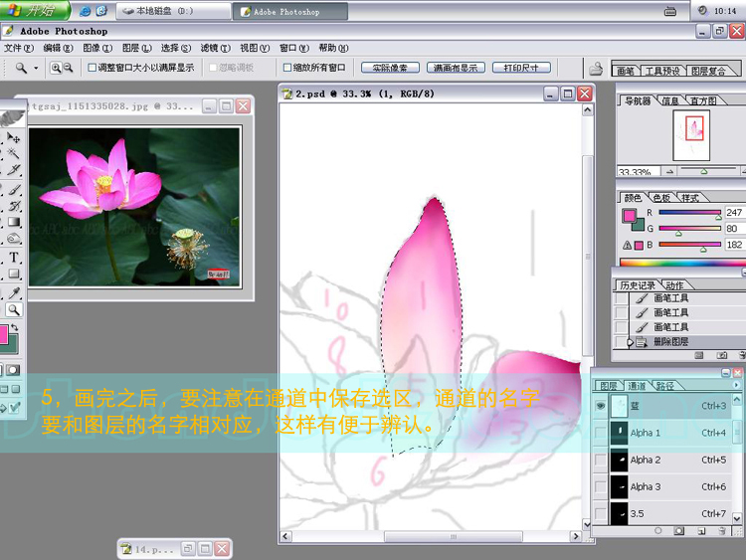Image resolution: width=746 pixels, height=560 pixels.
Task: Switch to the 动作 tab
Action: tap(674, 285)
